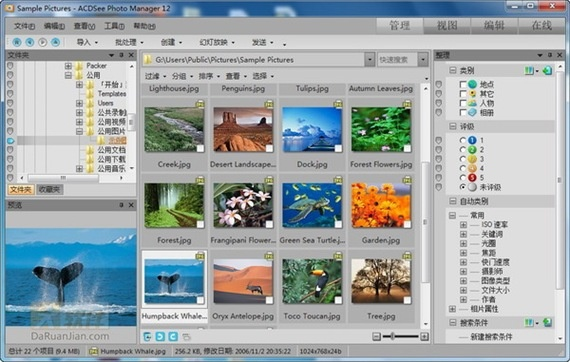Click the pin icon of the 文件夹 panel

121,55
